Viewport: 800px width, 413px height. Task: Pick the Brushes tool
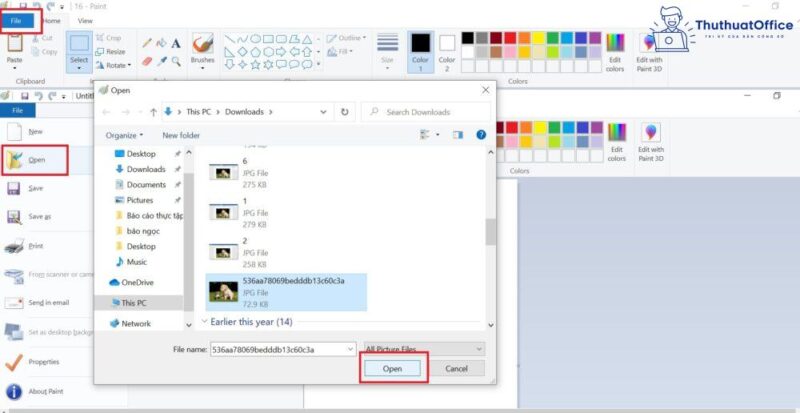203,49
